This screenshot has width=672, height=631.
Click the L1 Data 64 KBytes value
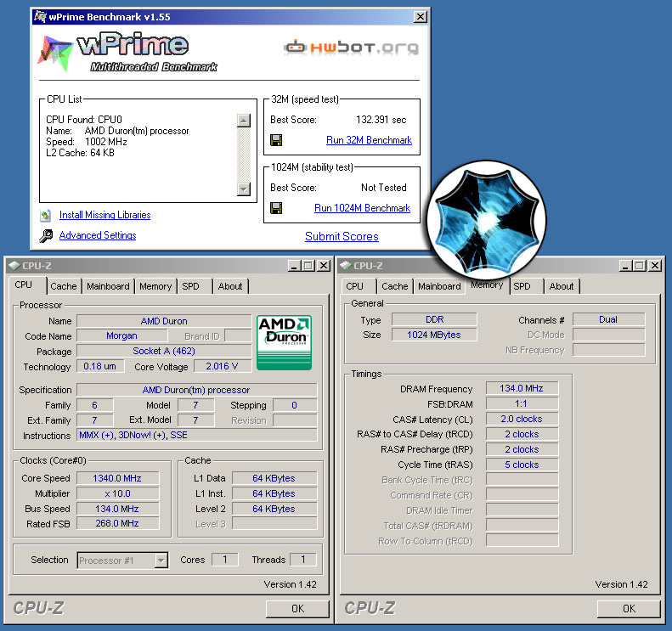point(274,478)
